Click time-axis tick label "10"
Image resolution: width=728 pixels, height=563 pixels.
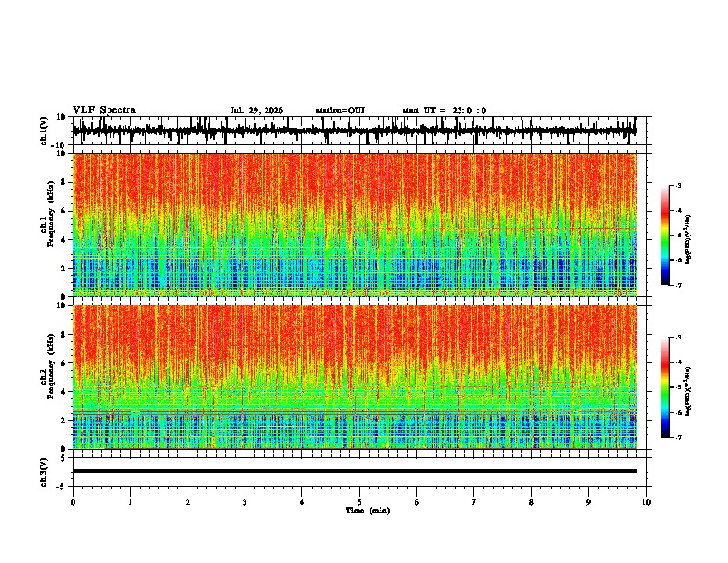[x=646, y=502]
